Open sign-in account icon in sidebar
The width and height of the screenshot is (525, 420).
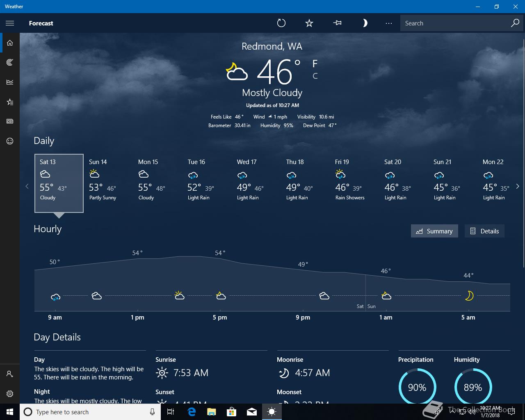10,374
